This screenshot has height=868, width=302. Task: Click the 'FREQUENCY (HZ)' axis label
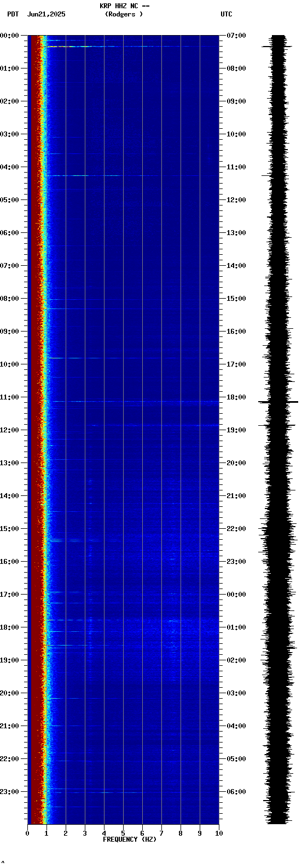(130, 840)
